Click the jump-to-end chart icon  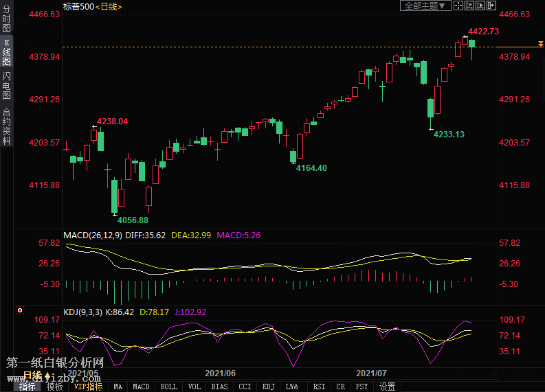tap(480, 5)
